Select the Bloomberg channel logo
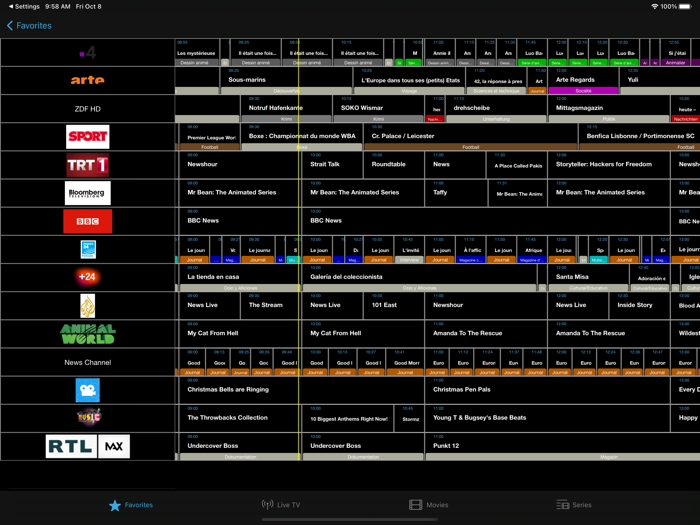The width and height of the screenshot is (700, 525). click(x=88, y=193)
